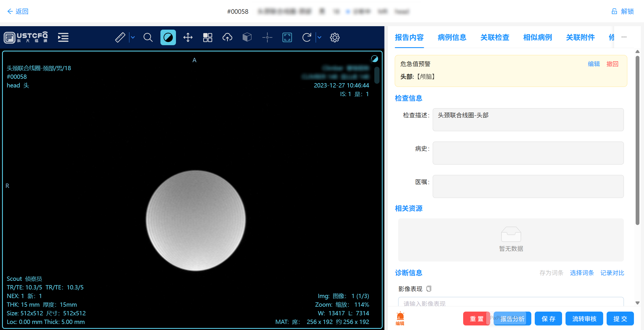Select the 3D cube reconstruction tool

click(247, 37)
